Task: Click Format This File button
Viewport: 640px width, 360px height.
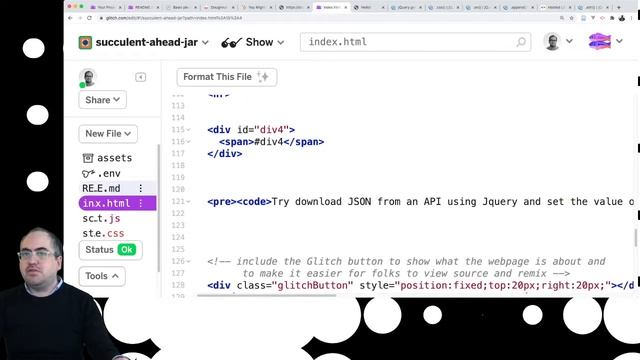Action: coord(227,77)
